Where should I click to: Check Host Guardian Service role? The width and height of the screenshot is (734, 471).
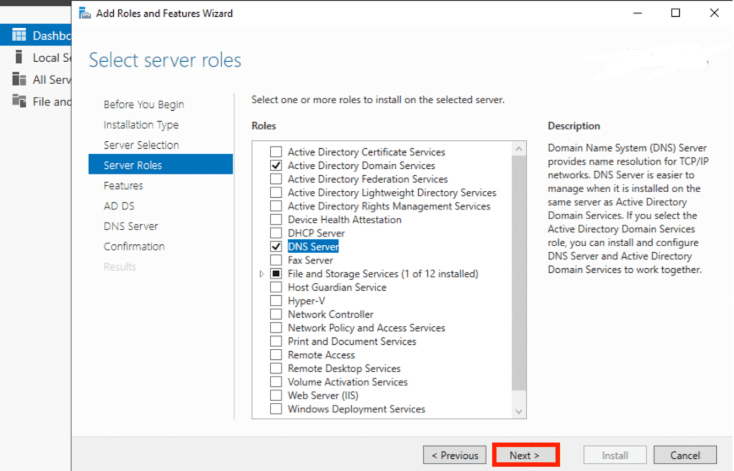[x=276, y=287]
